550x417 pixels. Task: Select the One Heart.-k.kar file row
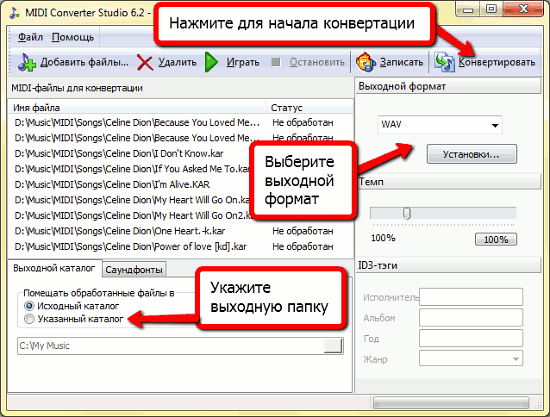click(181, 231)
